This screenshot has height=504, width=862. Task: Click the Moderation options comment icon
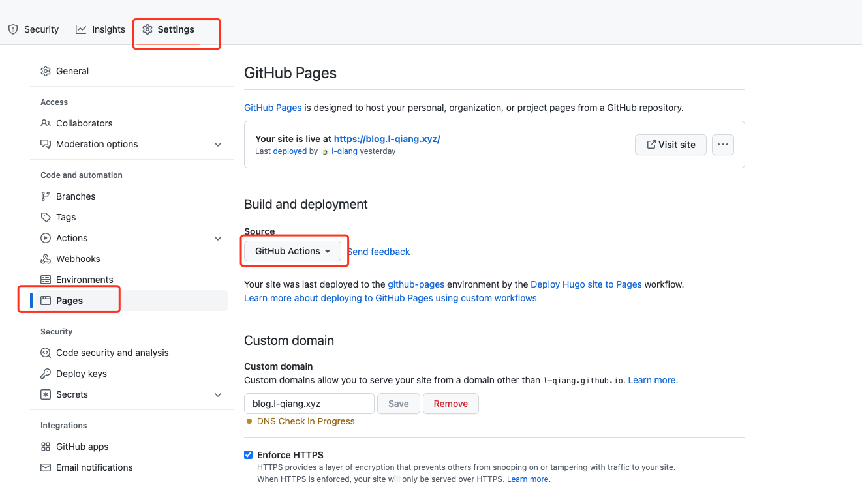pos(46,144)
